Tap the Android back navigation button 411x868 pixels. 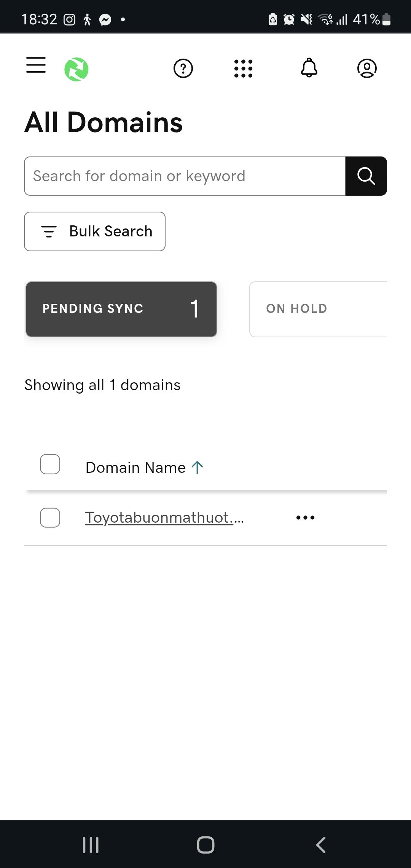(x=321, y=845)
